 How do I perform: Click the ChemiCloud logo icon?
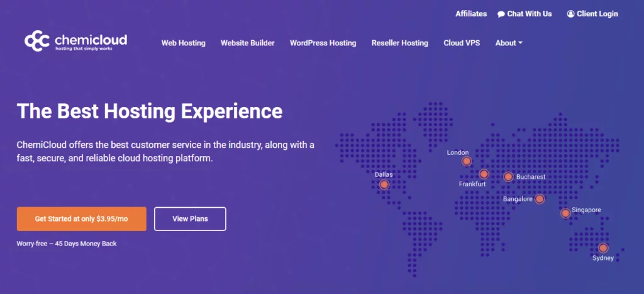point(37,41)
